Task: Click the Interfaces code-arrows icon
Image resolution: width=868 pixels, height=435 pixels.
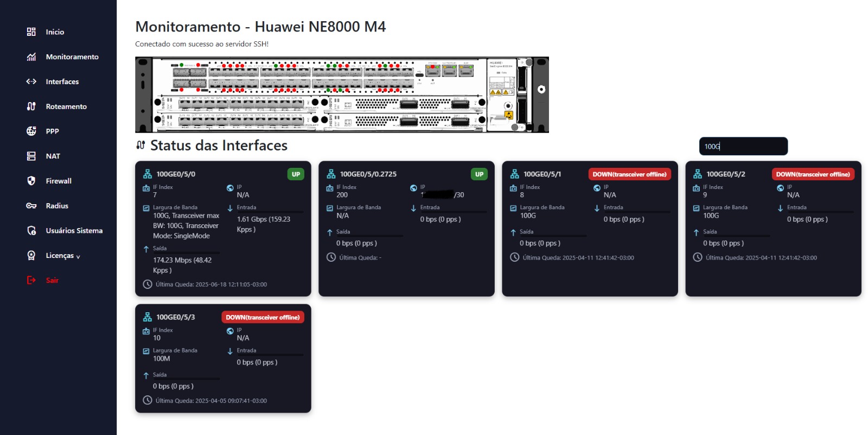Action: coord(31,81)
